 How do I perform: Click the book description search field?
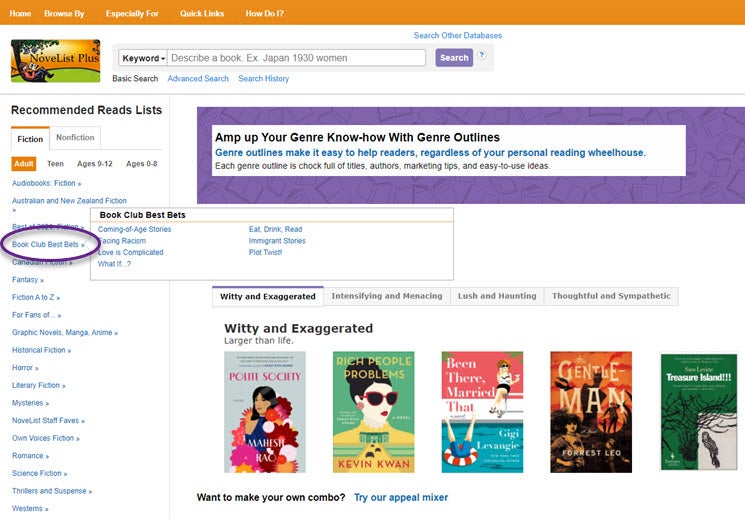tap(296, 58)
